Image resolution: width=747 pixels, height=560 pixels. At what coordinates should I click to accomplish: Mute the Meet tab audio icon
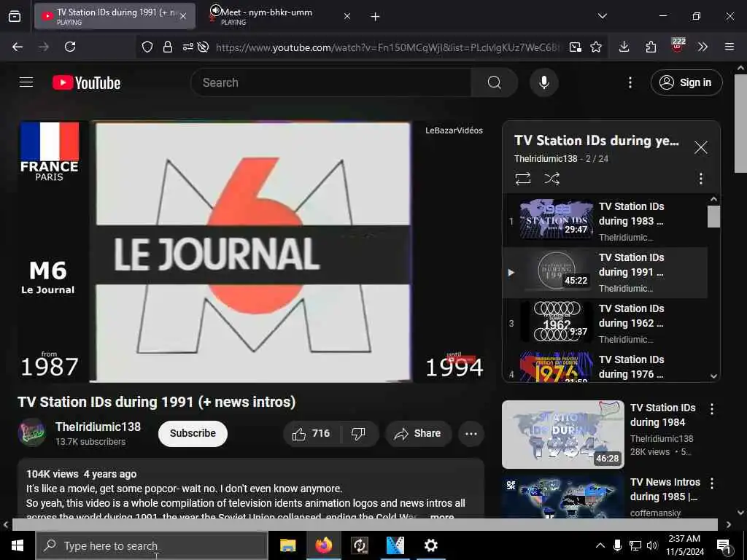(215, 10)
